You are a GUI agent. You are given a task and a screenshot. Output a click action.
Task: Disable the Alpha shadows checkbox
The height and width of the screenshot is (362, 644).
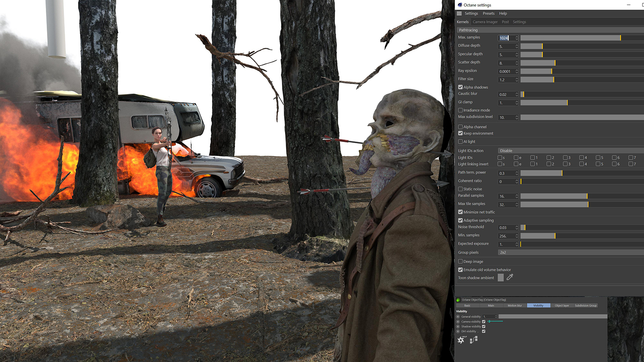[460, 87]
